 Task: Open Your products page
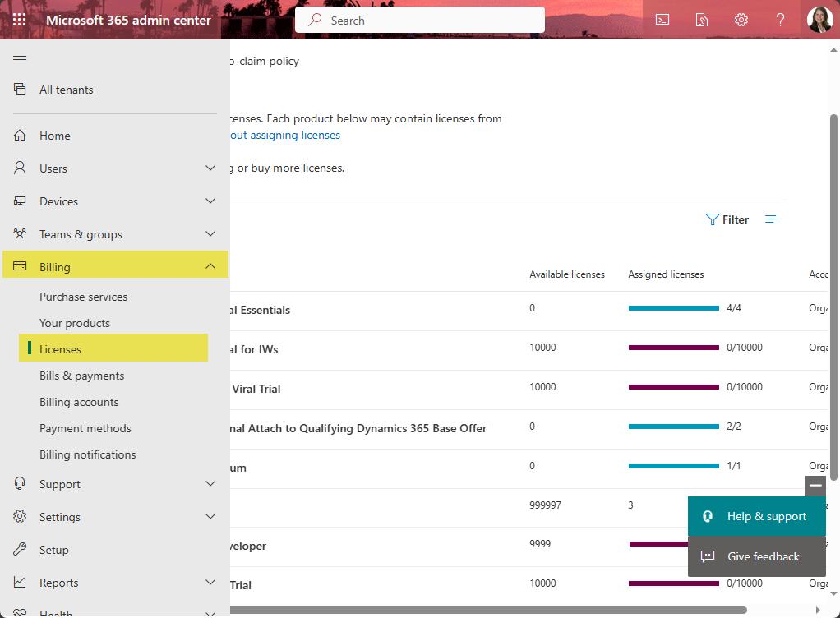75,323
